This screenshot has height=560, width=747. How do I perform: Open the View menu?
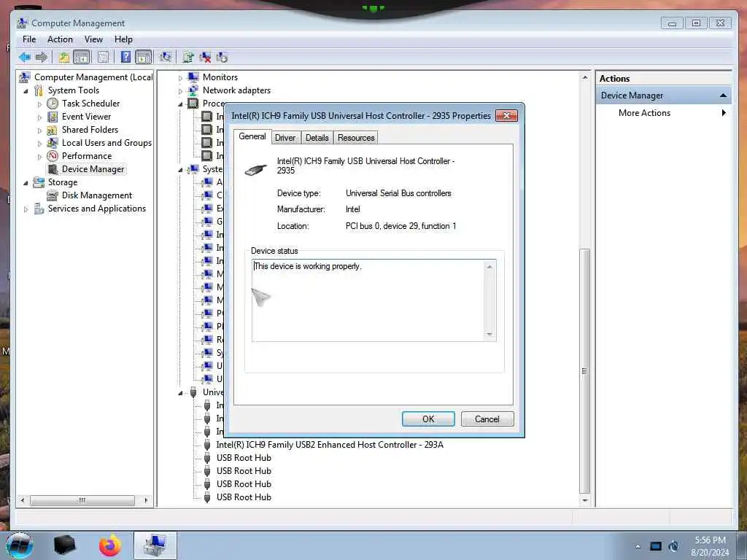[x=93, y=39]
